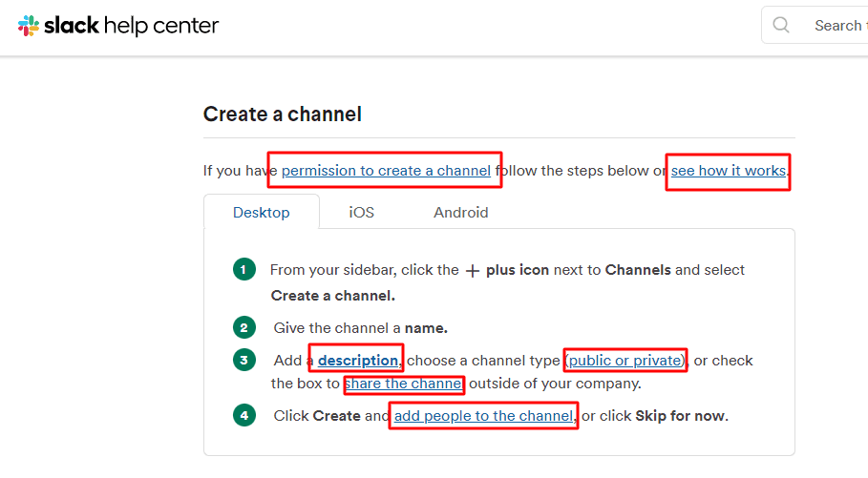Click the Slack hashtag logo icon
This screenshot has height=478, width=868.
click(x=29, y=26)
